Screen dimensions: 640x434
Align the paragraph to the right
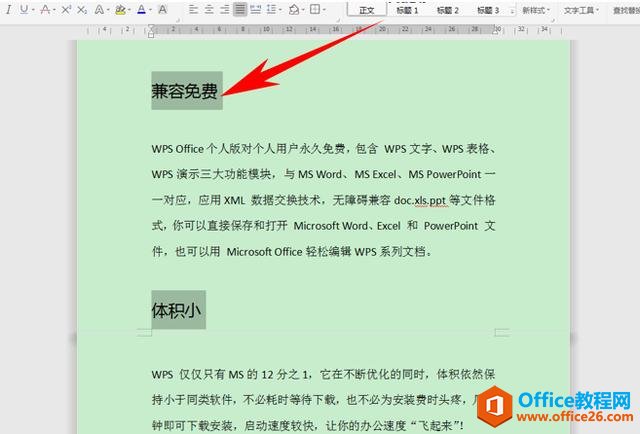coord(224,9)
